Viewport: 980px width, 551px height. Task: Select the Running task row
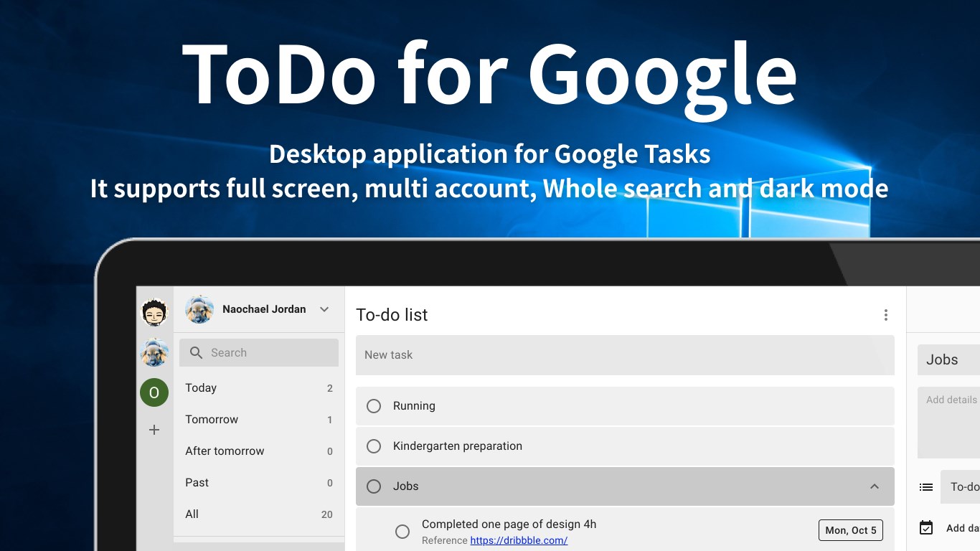click(x=625, y=406)
